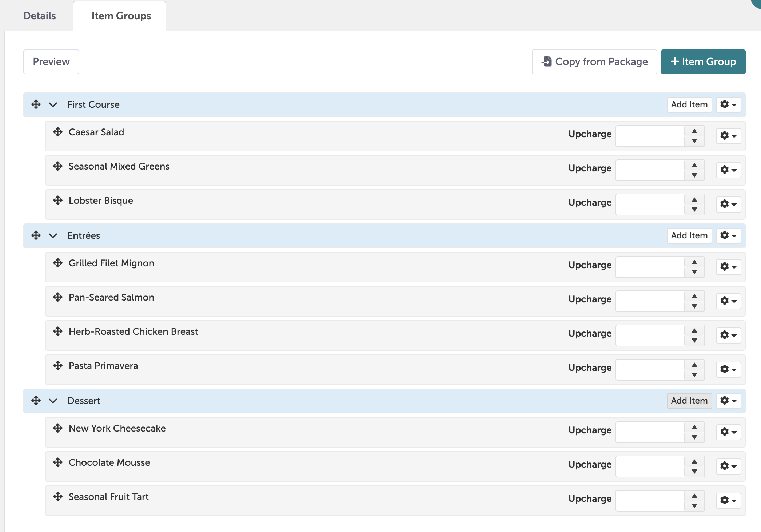This screenshot has width=761, height=532.
Task: Click the Dessert group title
Action: [x=84, y=401]
